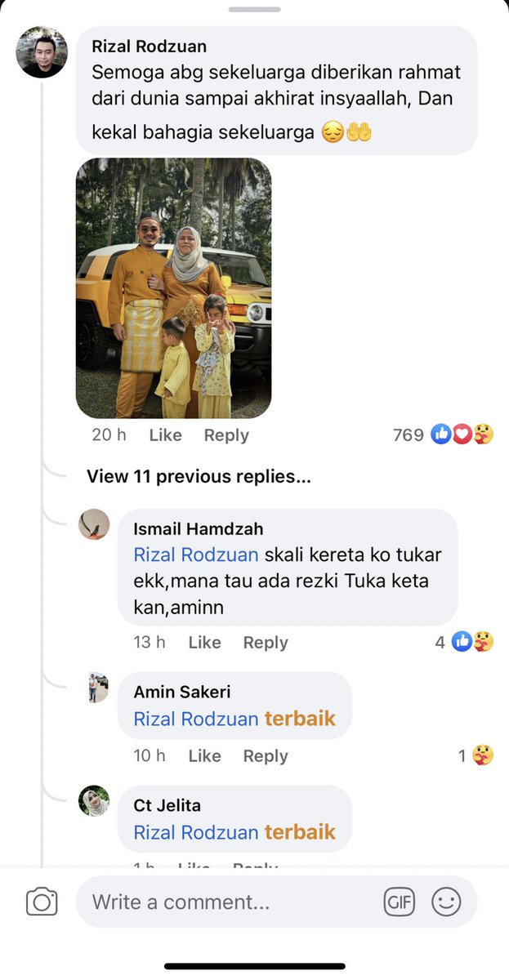509x980 pixels.
Task: Tap the sheet grabber handle at top
Action: click(x=254, y=9)
